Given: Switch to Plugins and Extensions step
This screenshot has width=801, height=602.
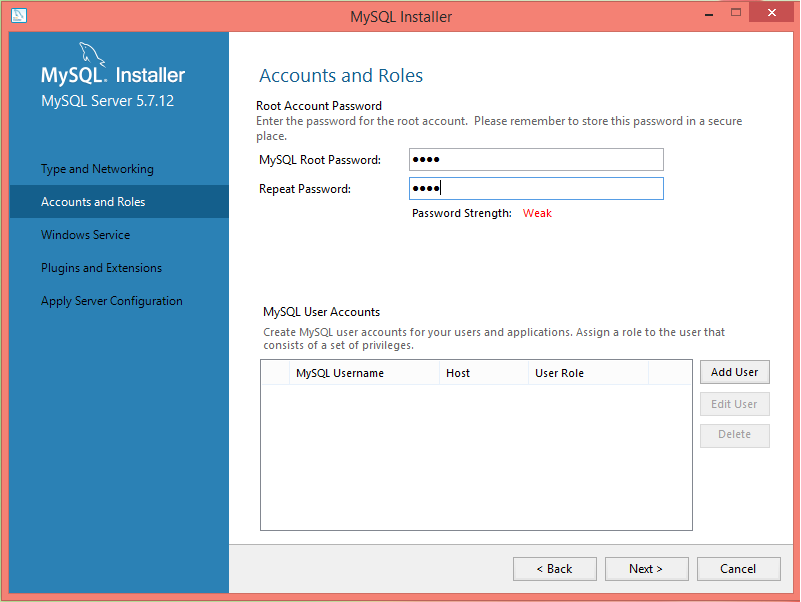Looking at the screenshot, I should coord(101,268).
